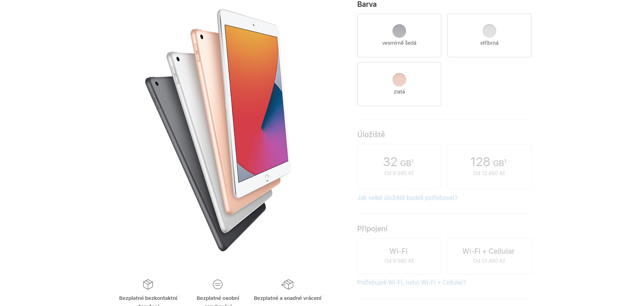Click 'Bezplatné osobní' engraving text
Screen dimensions: 644x306
[218, 298]
